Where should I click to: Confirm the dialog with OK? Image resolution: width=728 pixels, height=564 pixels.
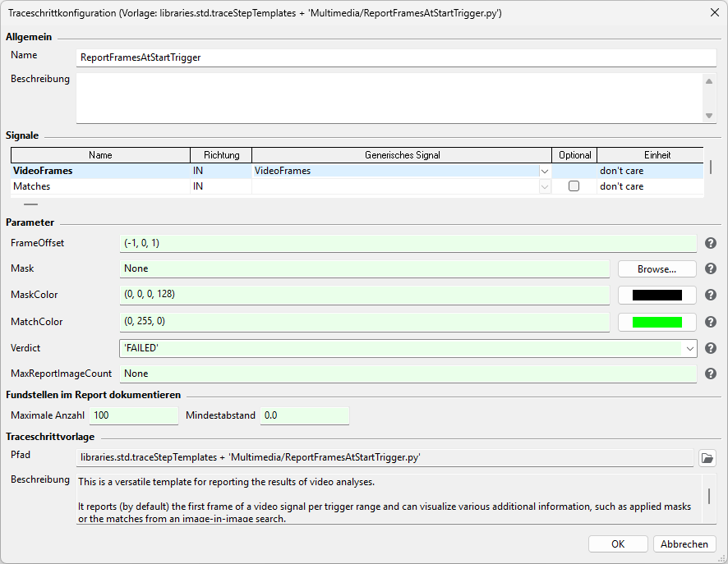tap(618, 544)
